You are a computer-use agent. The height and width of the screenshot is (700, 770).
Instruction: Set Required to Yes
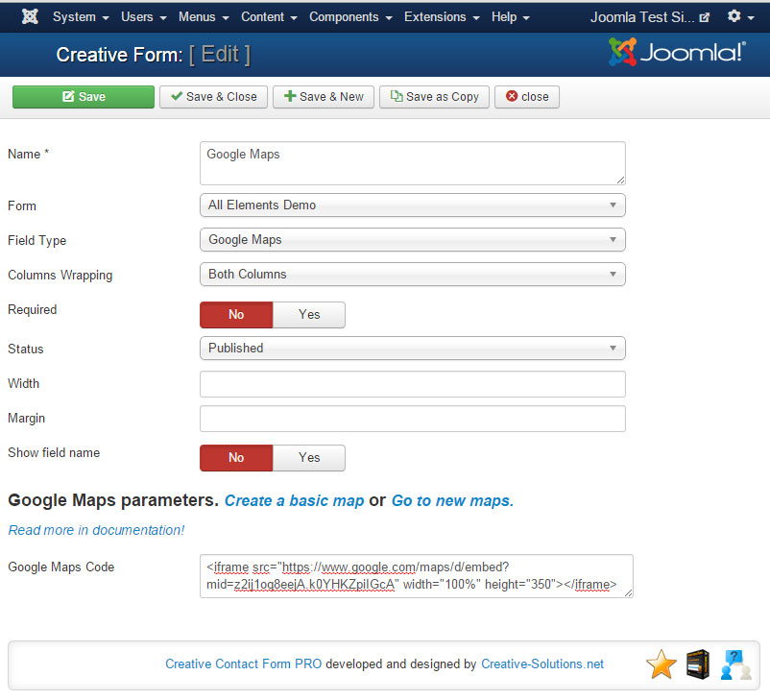(x=309, y=314)
